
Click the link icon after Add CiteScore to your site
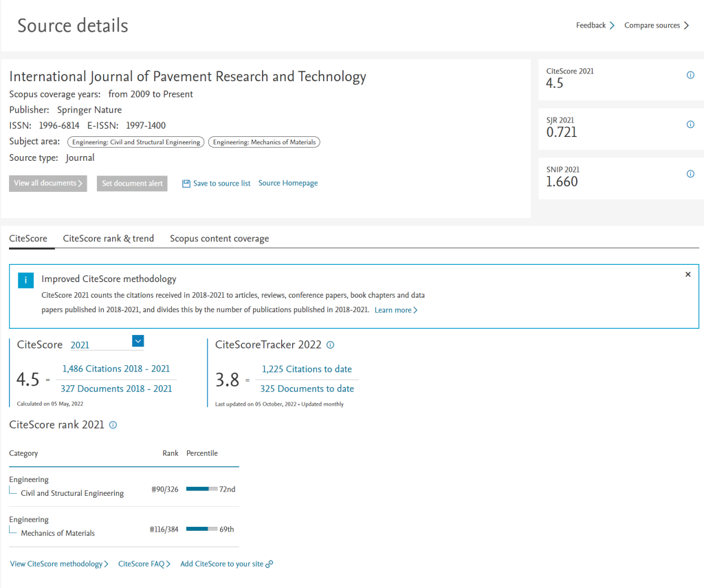point(269,564)
